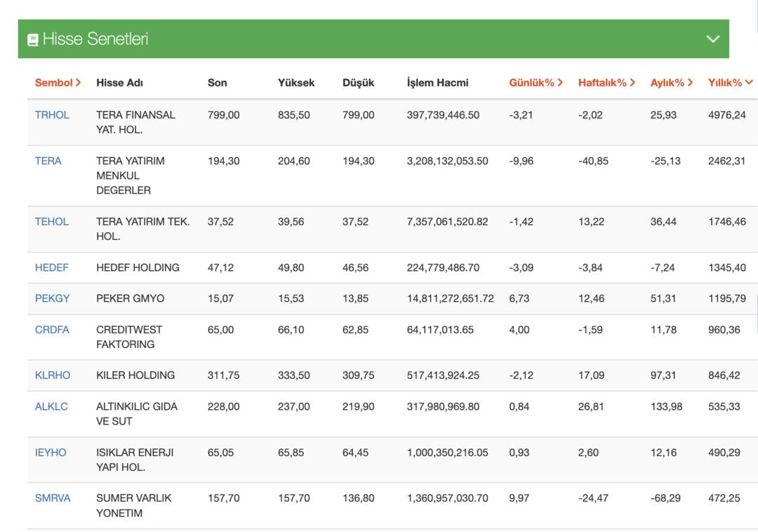Screen dimensions: 758x532
Task: Sort by Günlük% column header
Action: click(536, 83)
